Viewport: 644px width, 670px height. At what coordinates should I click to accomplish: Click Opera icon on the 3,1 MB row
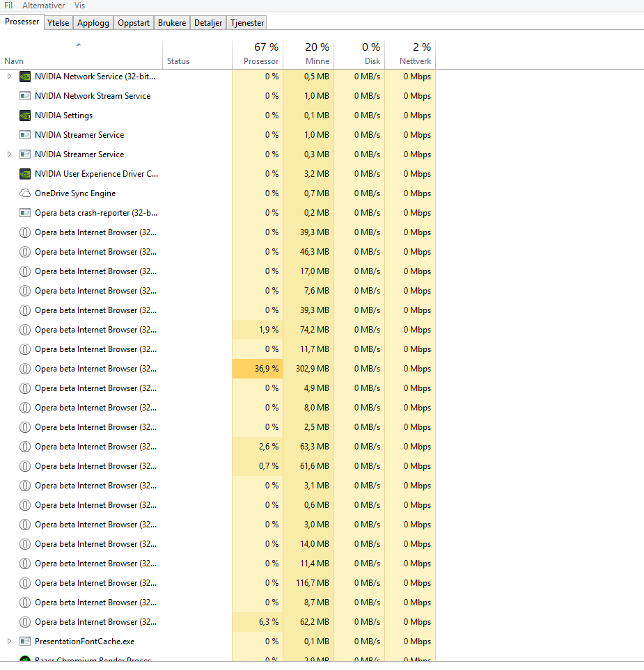tap(25, 486)
